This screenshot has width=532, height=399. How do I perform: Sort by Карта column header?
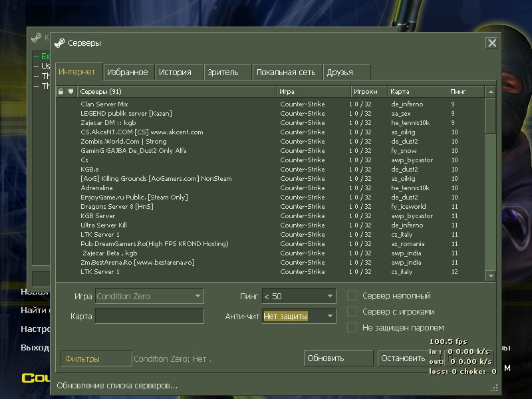(417, 92)
